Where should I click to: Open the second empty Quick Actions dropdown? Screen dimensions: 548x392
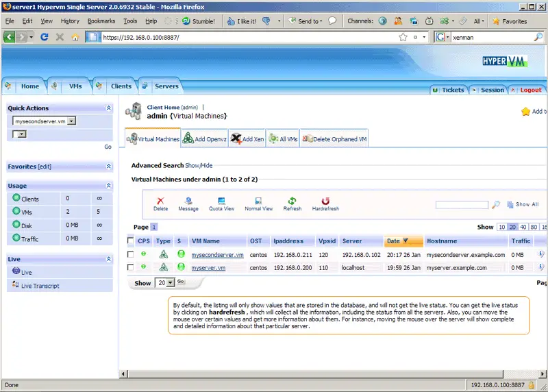pos(19,134)
